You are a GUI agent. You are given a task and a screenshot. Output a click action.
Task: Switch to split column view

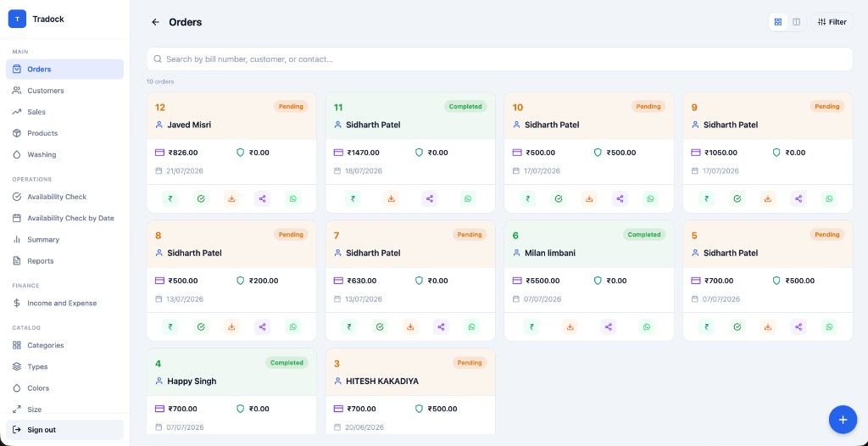coord(796,22)
